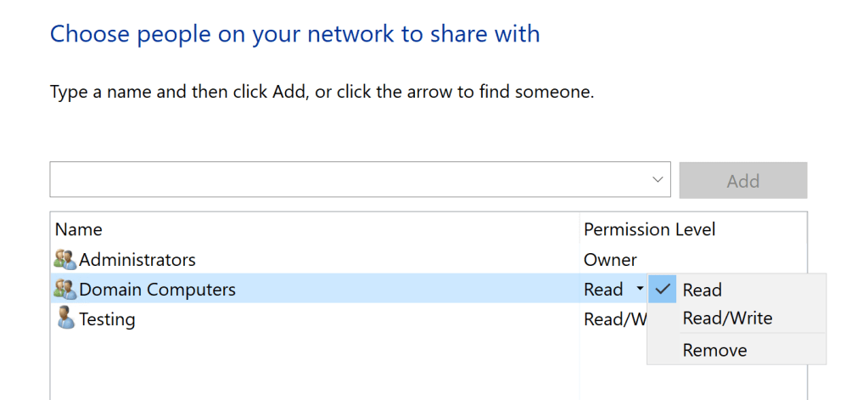Click the Permission Level column header
This screenshot has height=400, width=868.
(649, 229)
